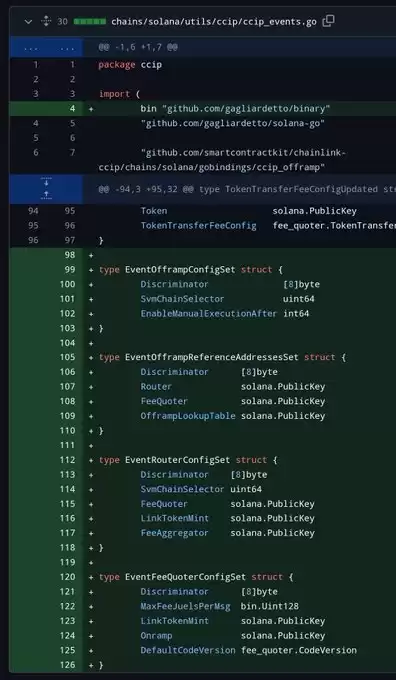Click the MaxFeeJuelsPerMsg field
This screenshot has width=396, height=680.
tap(185, 606)
